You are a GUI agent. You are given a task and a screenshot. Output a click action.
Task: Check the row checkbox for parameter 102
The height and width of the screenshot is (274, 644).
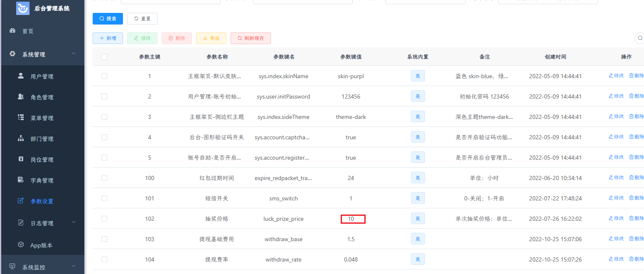[104, 219]
